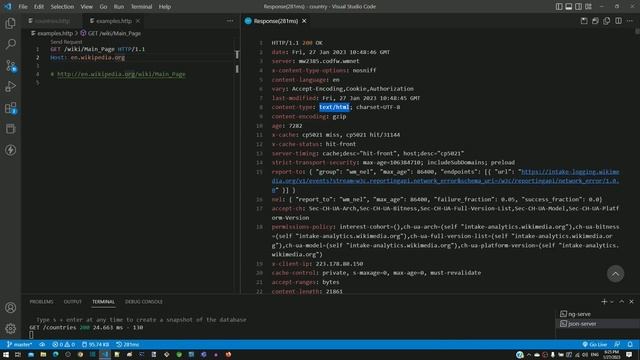Open the File menu
This screenshot has height=360, width=640.
click(x=23, y=7)
